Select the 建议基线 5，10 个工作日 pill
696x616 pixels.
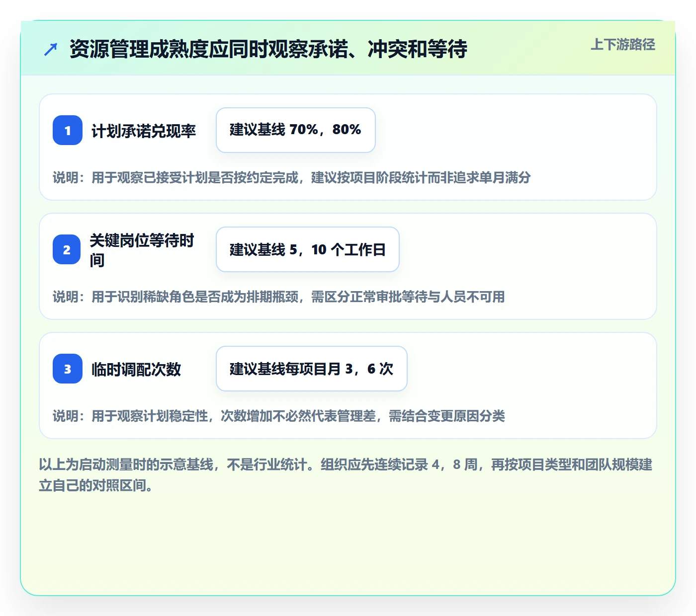point(308,249)
